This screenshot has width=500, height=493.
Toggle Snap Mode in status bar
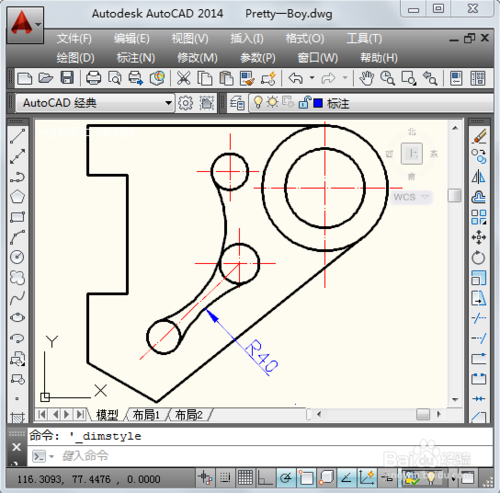tap(225, 479)
